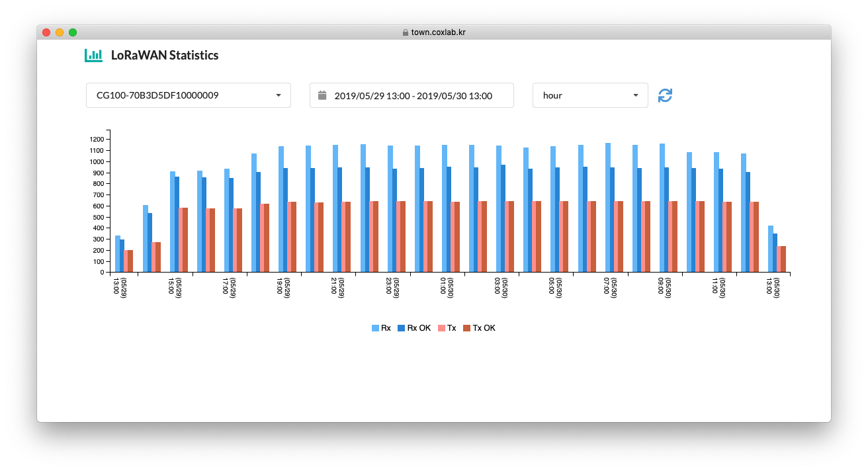
Task: Click the LoRaWAN Statistics chart logo icon
Action: coord(93,56)
